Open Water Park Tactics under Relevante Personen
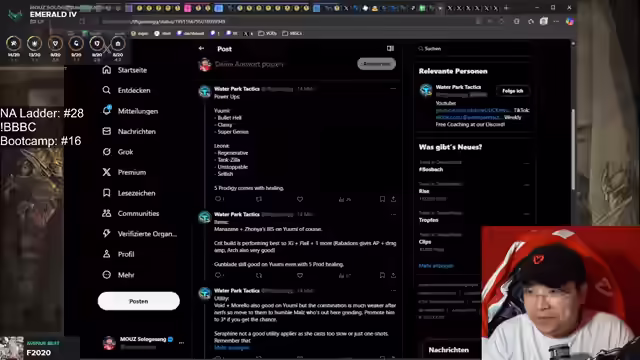The width and height of the screenshot is (640, 360). [458, 87]
